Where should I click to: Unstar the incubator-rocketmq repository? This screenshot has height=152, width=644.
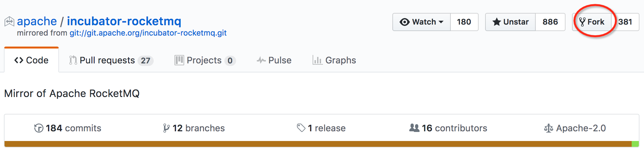click(510, 22)
